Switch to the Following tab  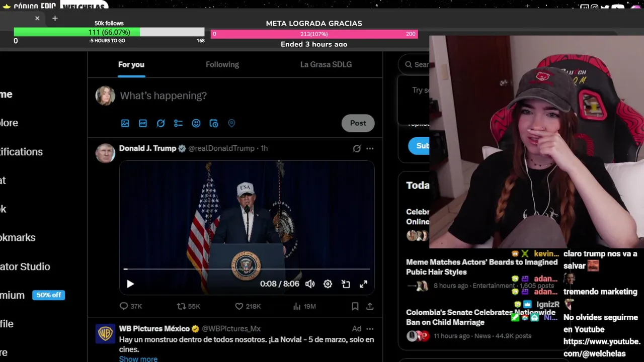pyautogui.click(x=222, y=64)
